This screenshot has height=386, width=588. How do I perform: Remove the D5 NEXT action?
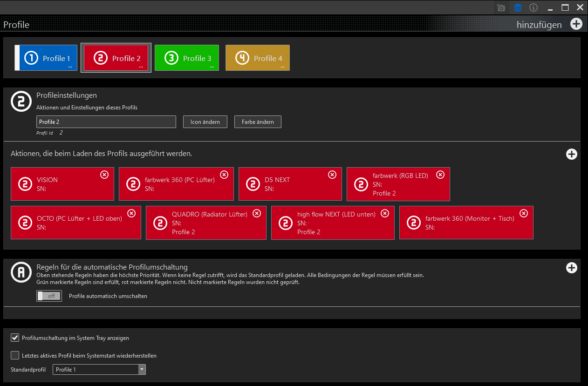tap(332, 174)
